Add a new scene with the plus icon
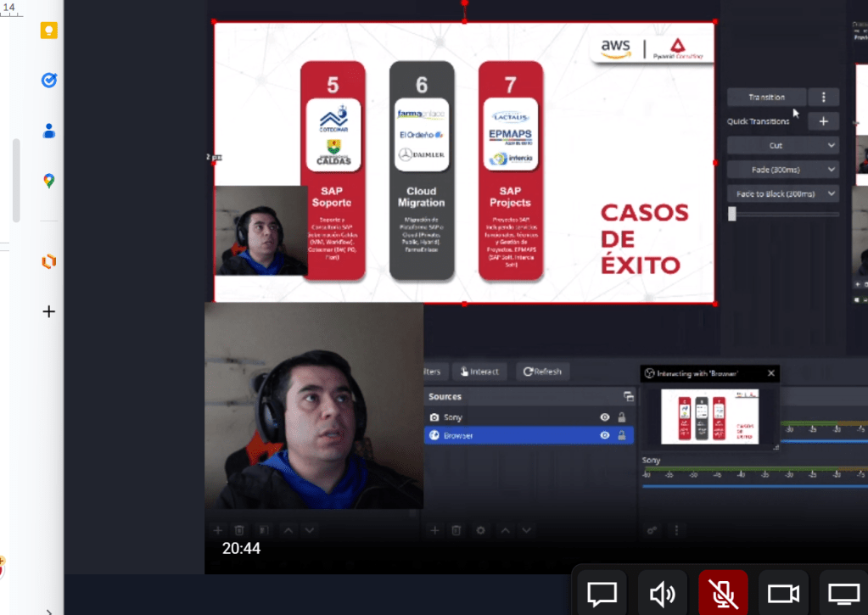The width and height of the screenshot is (868, 615). (x=217, y=530)
